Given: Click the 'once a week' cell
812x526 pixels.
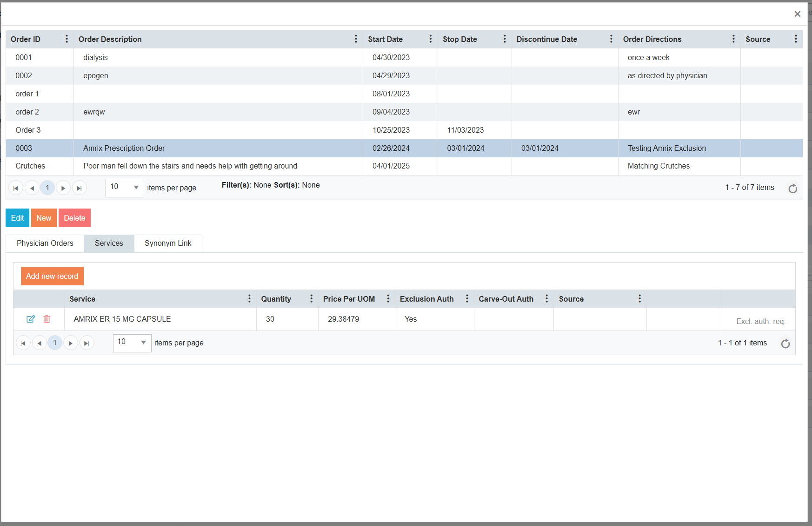Looking at the screenshot, I should click(679, 57).
